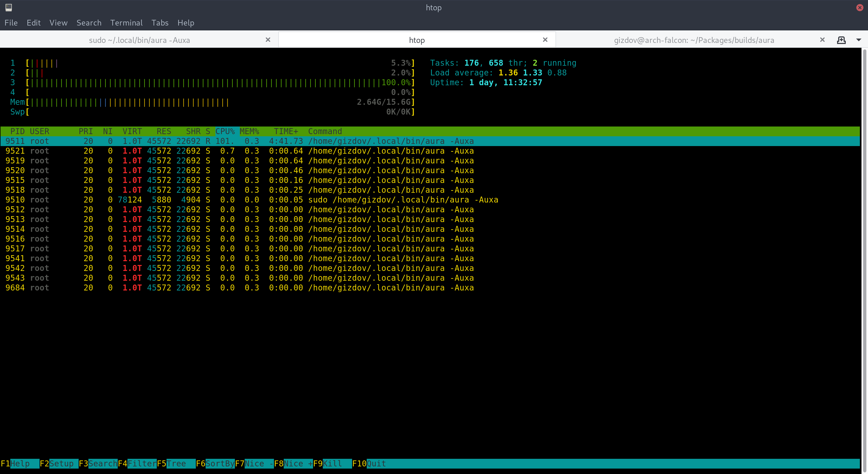Click the Load average text

[x=498, y=72]
